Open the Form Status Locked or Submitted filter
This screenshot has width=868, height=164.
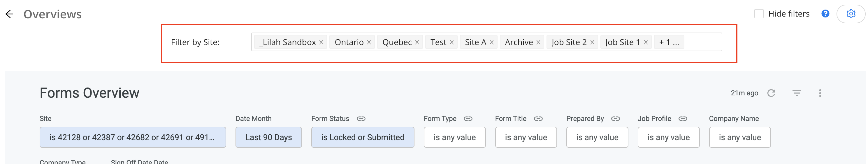pyautogui.click(x=363, y=137)
